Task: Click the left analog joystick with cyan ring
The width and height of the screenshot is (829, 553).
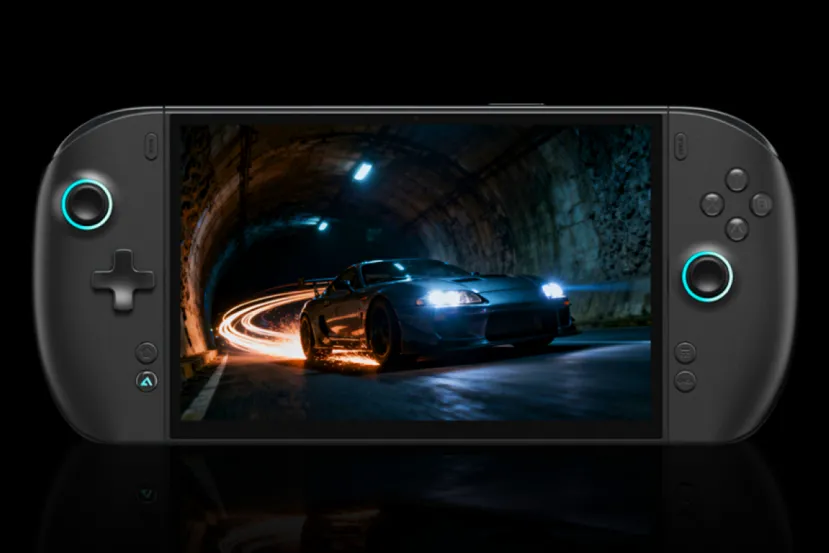Action: 87,205
